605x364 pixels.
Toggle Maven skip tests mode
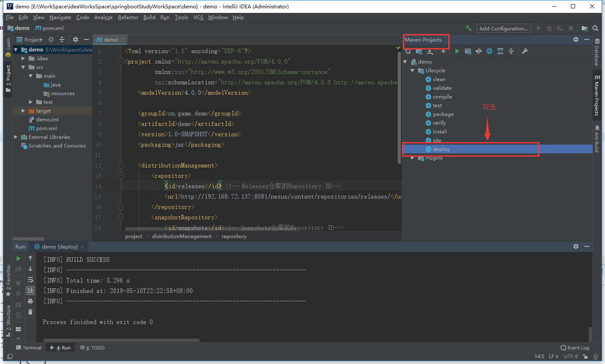point(489,51)
